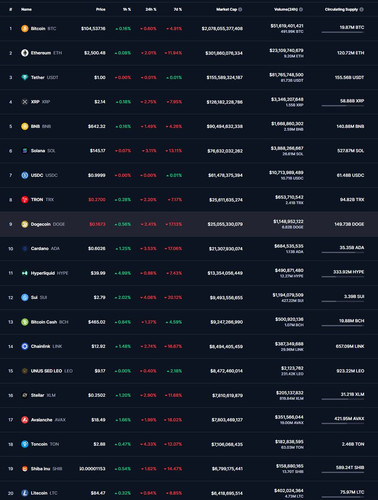Viewport: 378px width, 500px height.
Task: Click the TRON coin logo
Action: tap(25, 200)
